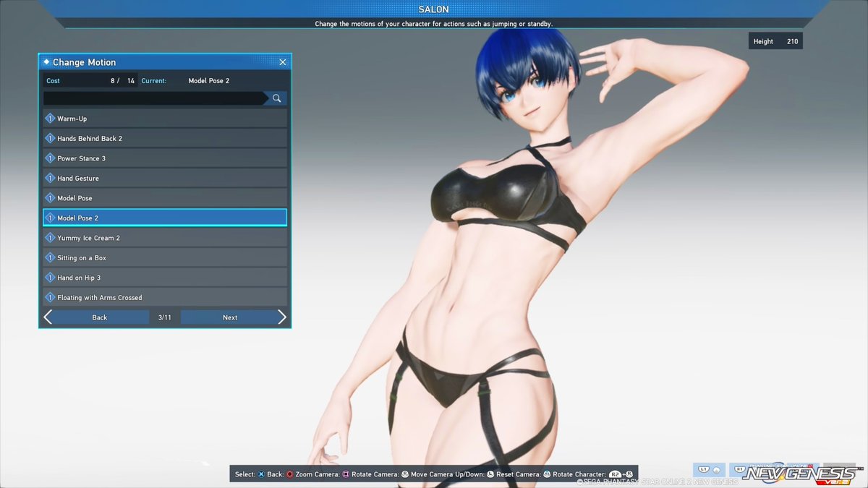Click the 3/11 page indicator
Viewport: 868px width, 488px height.
pyautogui.click(x=164, y=317)
